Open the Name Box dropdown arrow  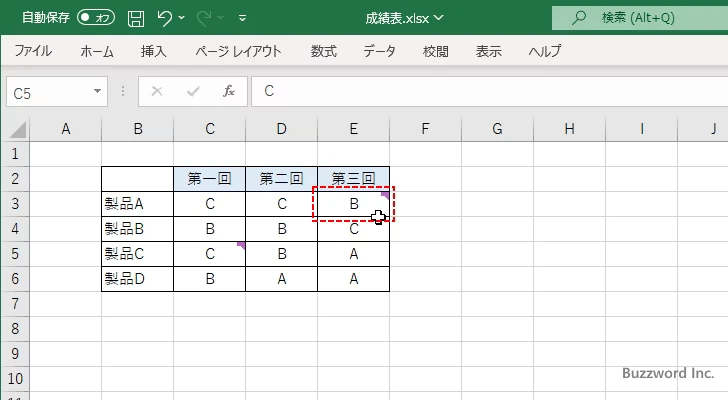tap(98, 91)
